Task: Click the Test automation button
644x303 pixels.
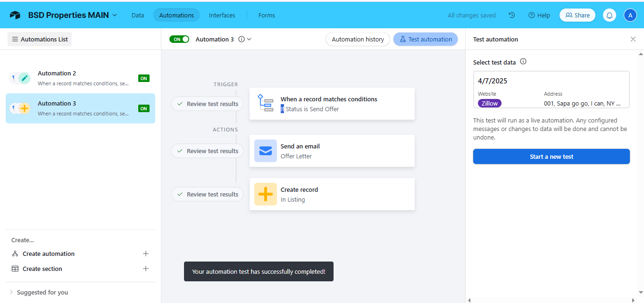Action: [426, 39]
